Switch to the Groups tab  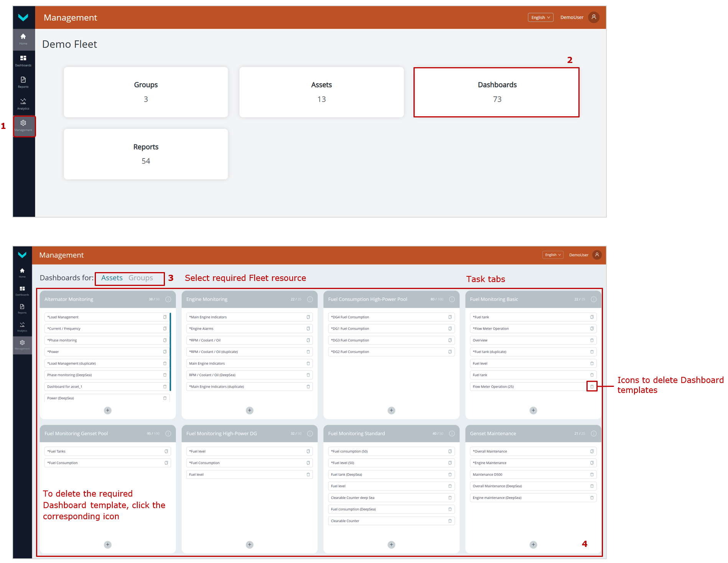pos(140,278)
